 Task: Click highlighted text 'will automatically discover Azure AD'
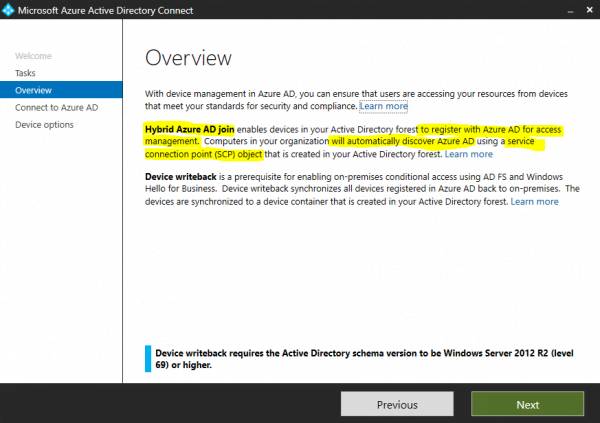point(403,141)
